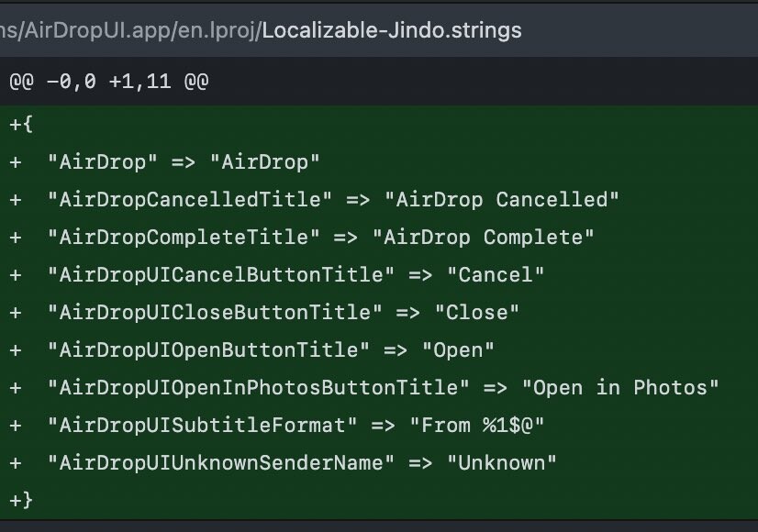The image size is (758, 532).
Task: Click the "Close" string value
Action: pyautogui.click(x=476, y=313)
